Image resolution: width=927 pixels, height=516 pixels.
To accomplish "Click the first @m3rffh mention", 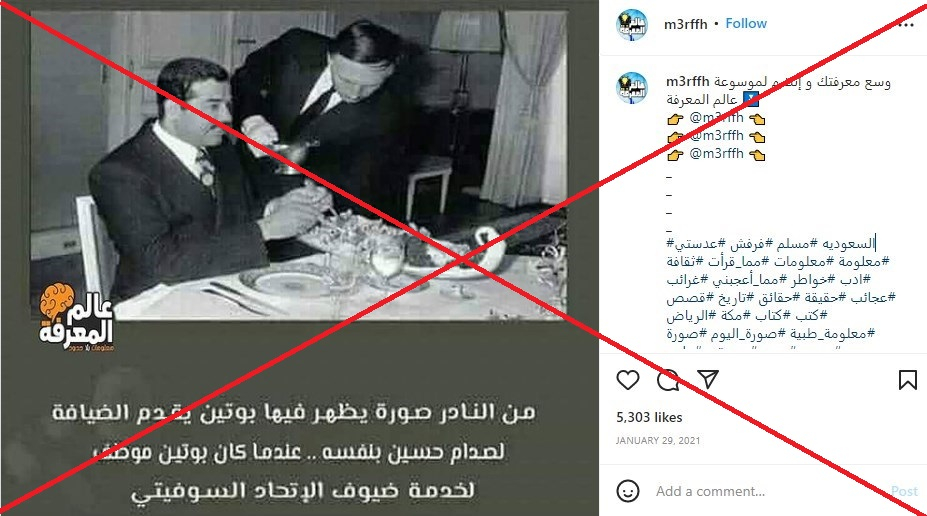I will point(716,118).
